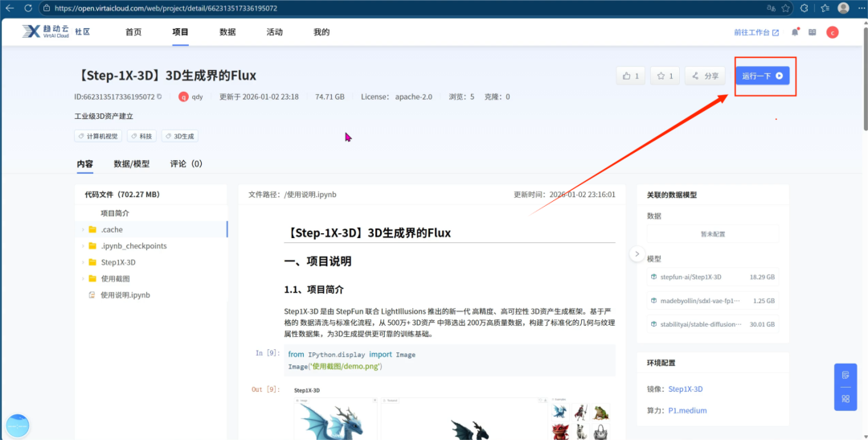Image resolution: width=868 pixels, height=440 pixels.
Task: Click the 分享 share button
Action: pos(705,76)
